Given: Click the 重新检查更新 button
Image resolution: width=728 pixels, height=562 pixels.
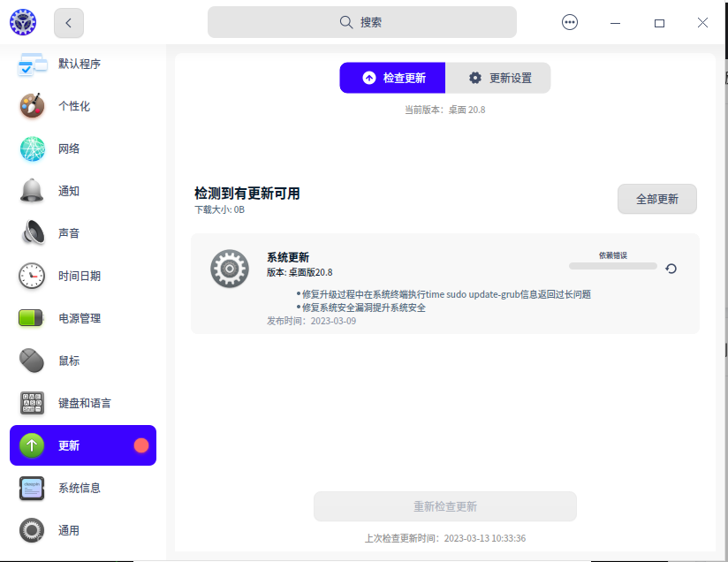Looking at the screenshot, I should pos(445,506).
